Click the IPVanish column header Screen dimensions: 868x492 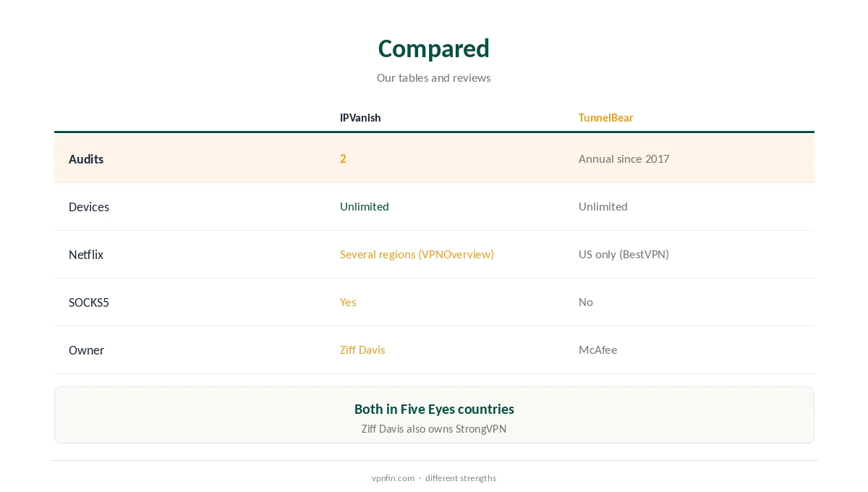360,117
